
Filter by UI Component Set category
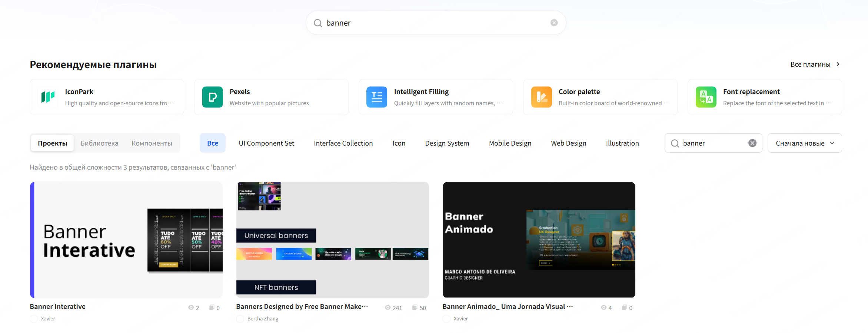tap(266, 143)
